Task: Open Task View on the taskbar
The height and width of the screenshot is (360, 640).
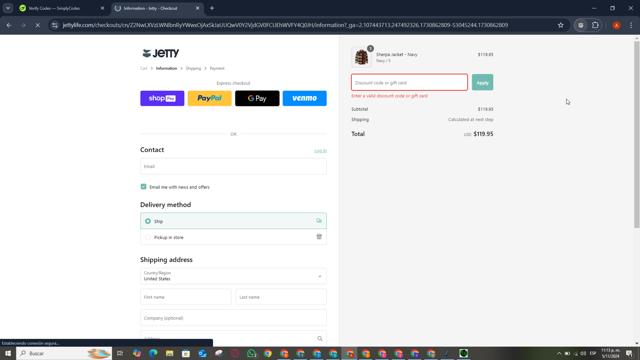Action: coord(120,353)
